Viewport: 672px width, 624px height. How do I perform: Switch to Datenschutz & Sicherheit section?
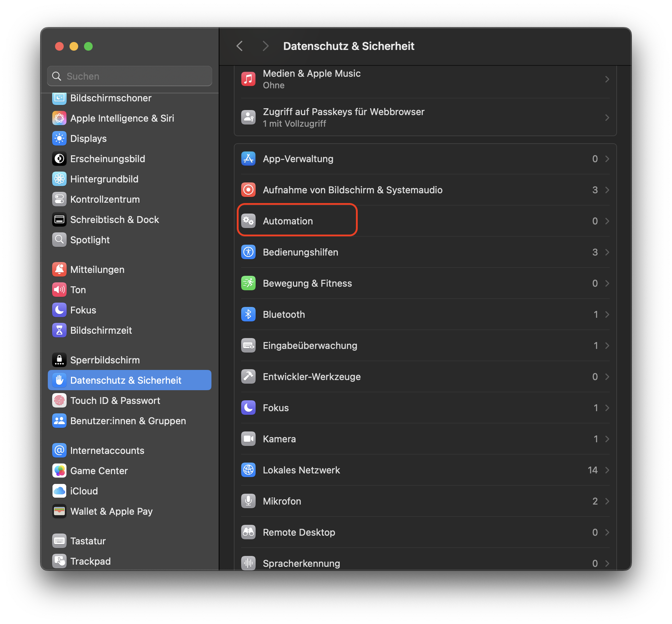click(x=126, y=380)
